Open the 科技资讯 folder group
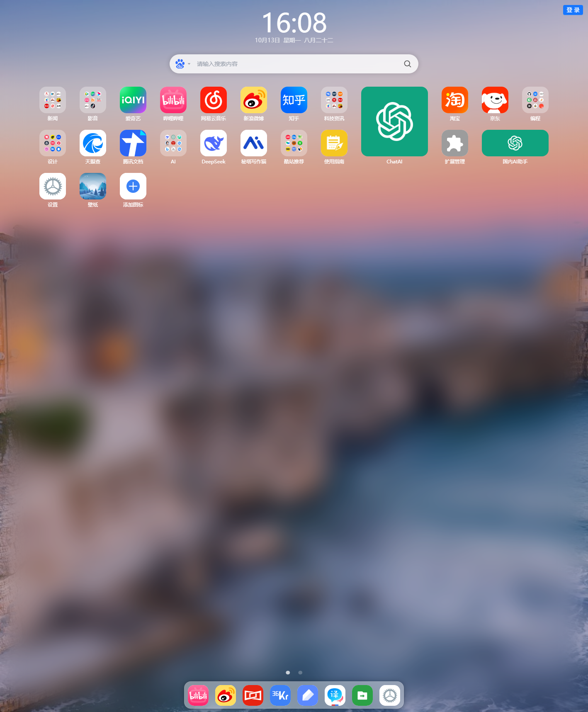Image resolution: width=588 pixels, height=712 pixels. [334, 100]
